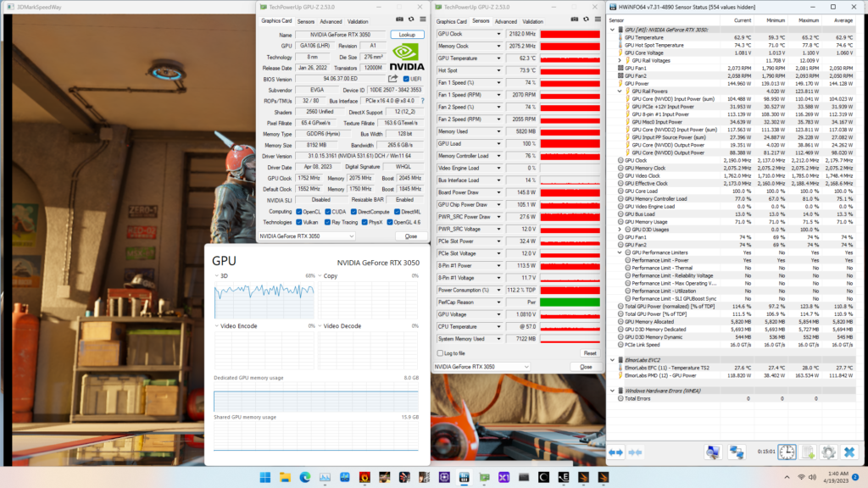Viewport: 868px width, 488px height.
Task: Click Task Manager icon in taskbar
Action: [x=325, y=478]
